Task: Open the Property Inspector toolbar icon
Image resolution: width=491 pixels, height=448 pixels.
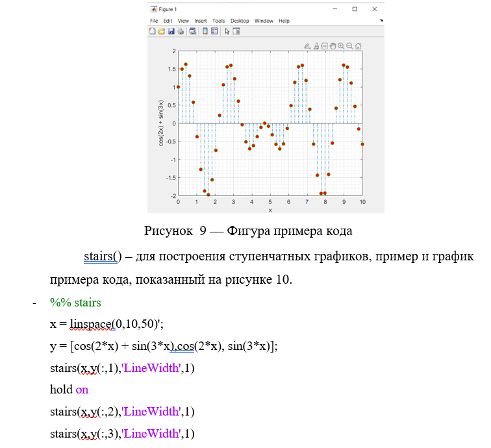Action: click(x=236, y=31)
